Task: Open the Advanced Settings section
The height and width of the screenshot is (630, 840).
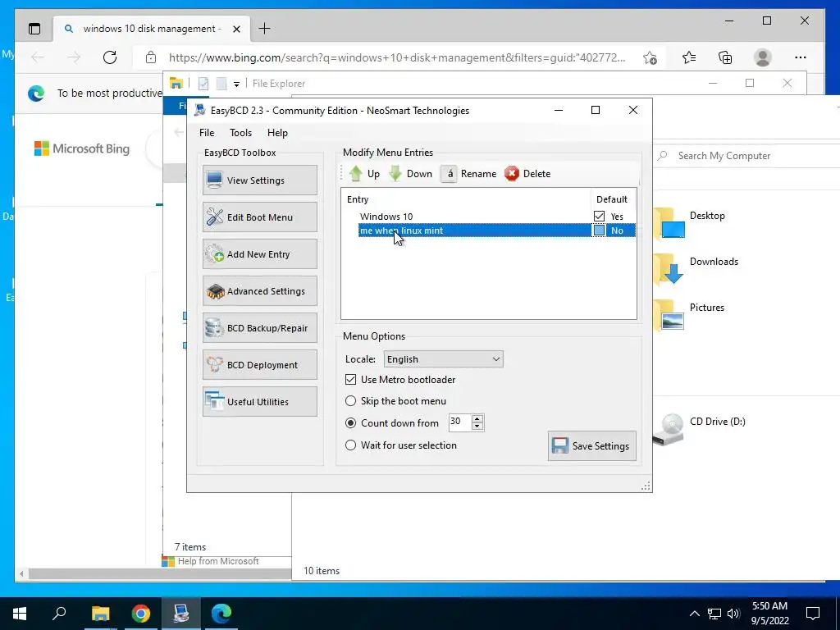Action: click(260, 291)
